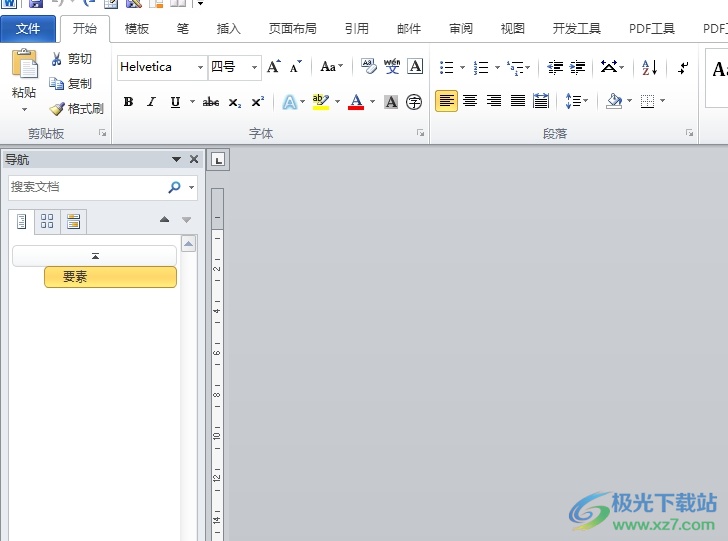The image size is (728, 541).
Task: Open the page thumbnails view in navigation
Action: (x=47, y=221)
